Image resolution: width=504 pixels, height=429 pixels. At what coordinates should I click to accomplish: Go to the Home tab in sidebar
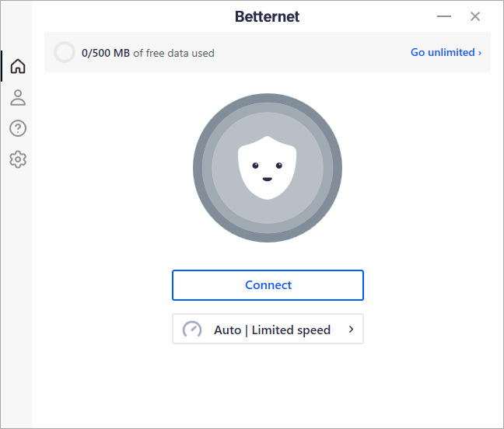click(x=18, y=66)
